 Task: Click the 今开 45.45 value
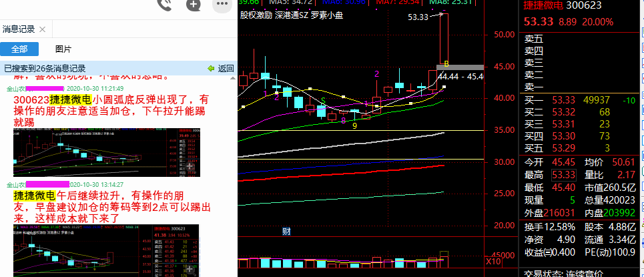click(x=563, y=162)
